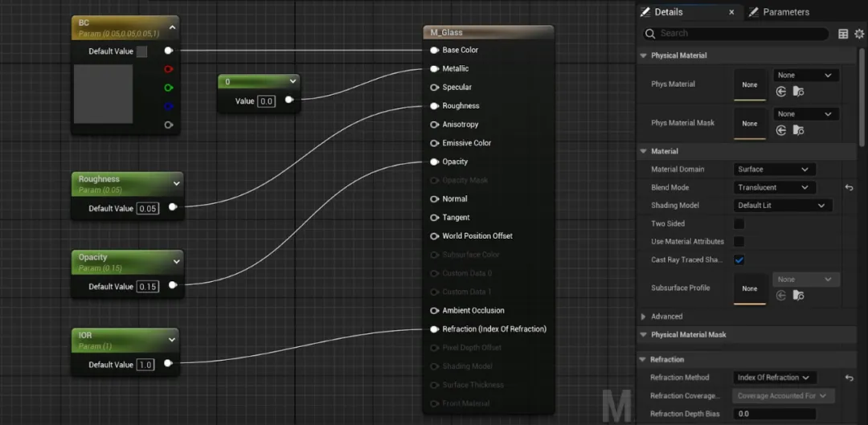Click the green channel output pin on BC node
Viewport: 868px width, 425px height.
coord(169,88)
